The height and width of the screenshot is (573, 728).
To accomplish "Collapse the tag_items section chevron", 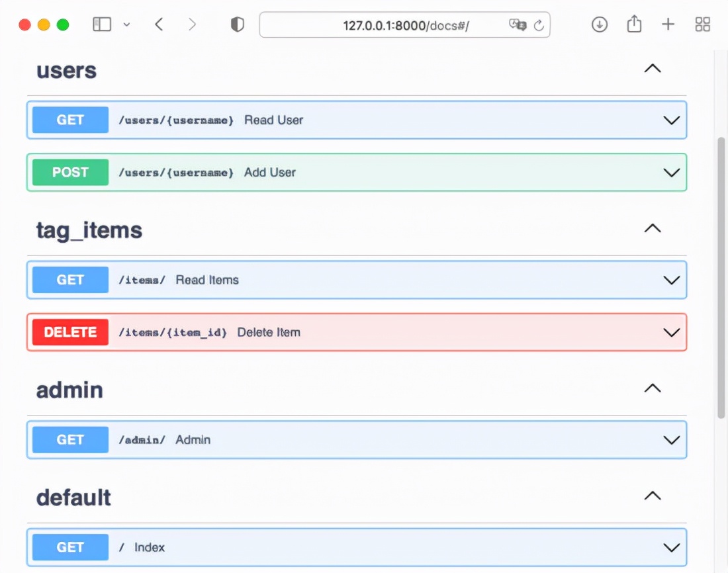I will click(653, 229).
